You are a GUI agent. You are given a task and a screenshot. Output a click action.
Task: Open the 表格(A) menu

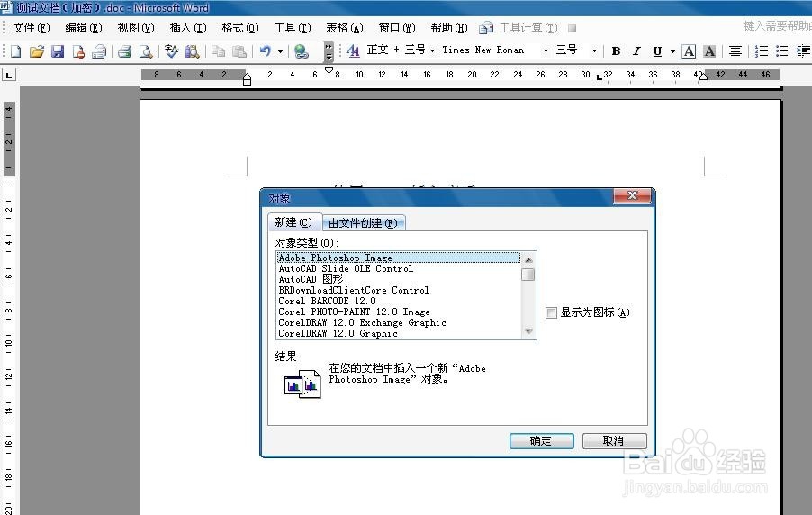coord(345,28)
